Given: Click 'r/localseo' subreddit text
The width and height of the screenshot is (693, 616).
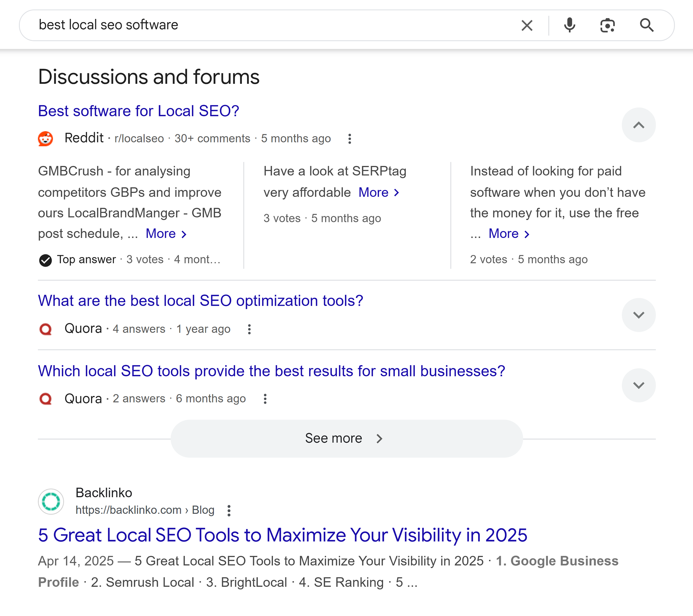Looking at the screenshot, I should 139,139.
